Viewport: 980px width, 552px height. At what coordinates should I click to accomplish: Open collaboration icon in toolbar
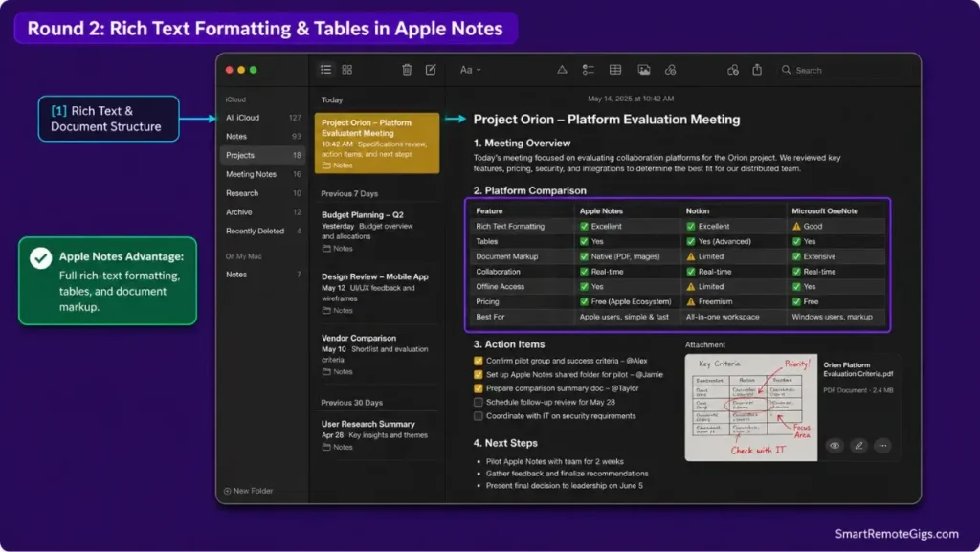[x=733, y=70]
